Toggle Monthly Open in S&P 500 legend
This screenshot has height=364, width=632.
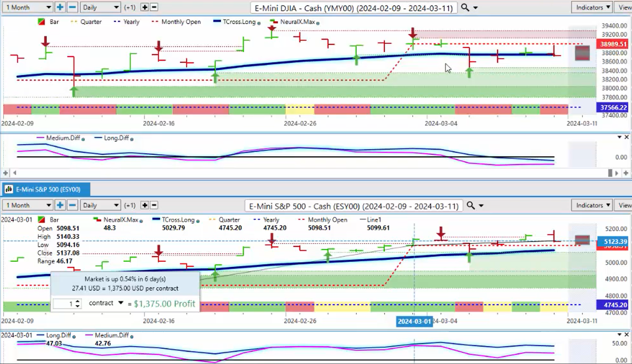[322, 220]
